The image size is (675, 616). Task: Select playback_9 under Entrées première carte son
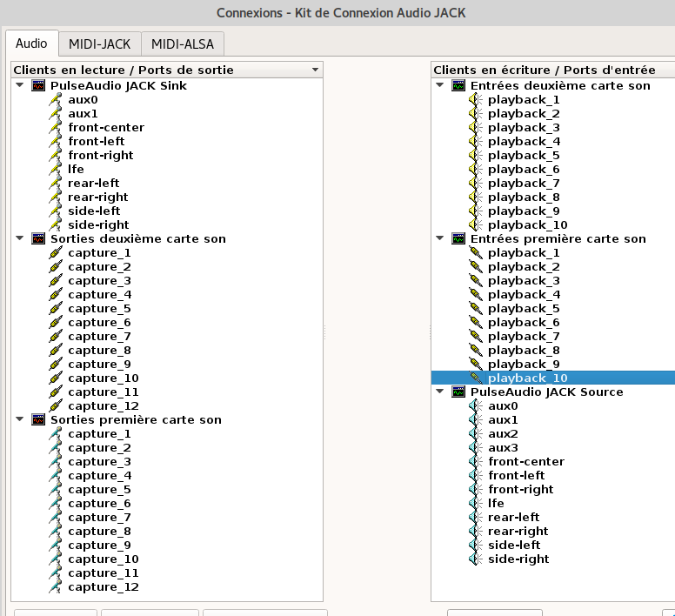click(524, 365)
